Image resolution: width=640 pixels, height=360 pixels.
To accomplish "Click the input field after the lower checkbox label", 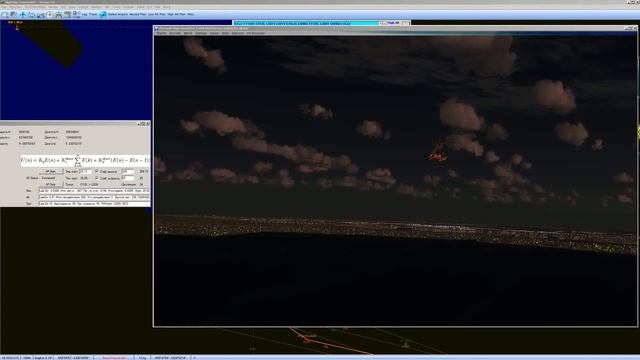I will pos(128,178).
